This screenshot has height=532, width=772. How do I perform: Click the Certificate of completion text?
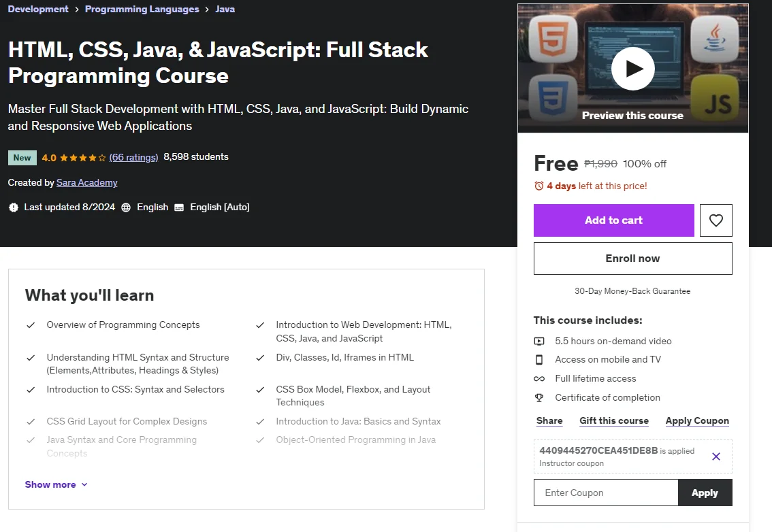point(607,398)
